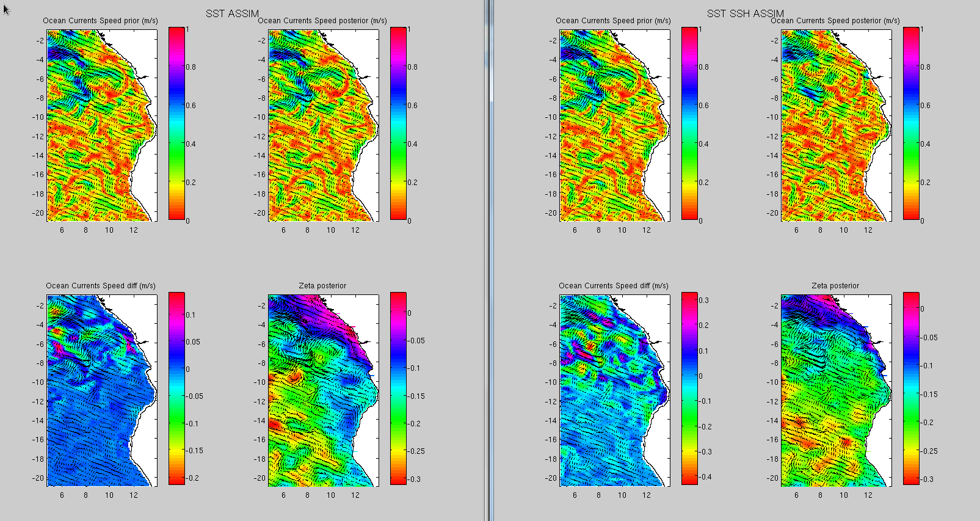Pick the speed diff map in SST ASSIM panel
980x521 pixels.
point(101,390)
